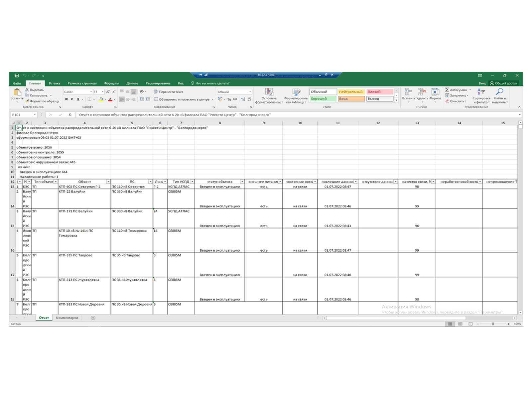
Task: Click Общий доступ share button
Action: pos(503,83)
